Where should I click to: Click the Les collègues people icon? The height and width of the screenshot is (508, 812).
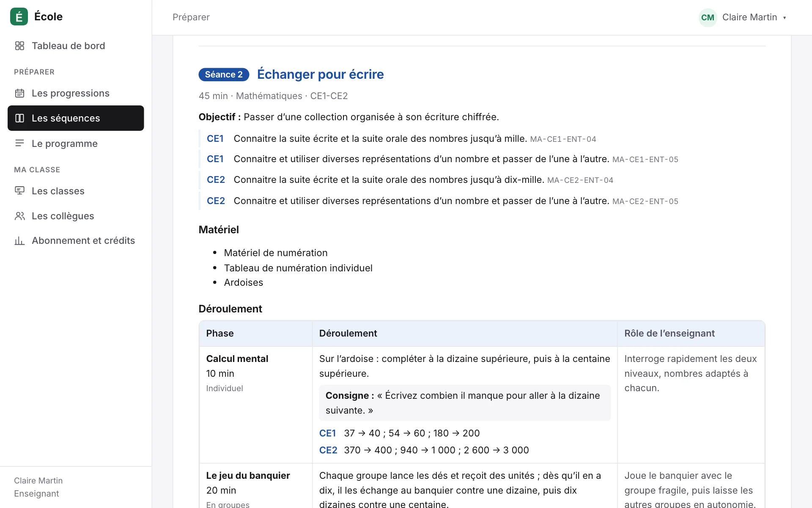coord(19,216)
